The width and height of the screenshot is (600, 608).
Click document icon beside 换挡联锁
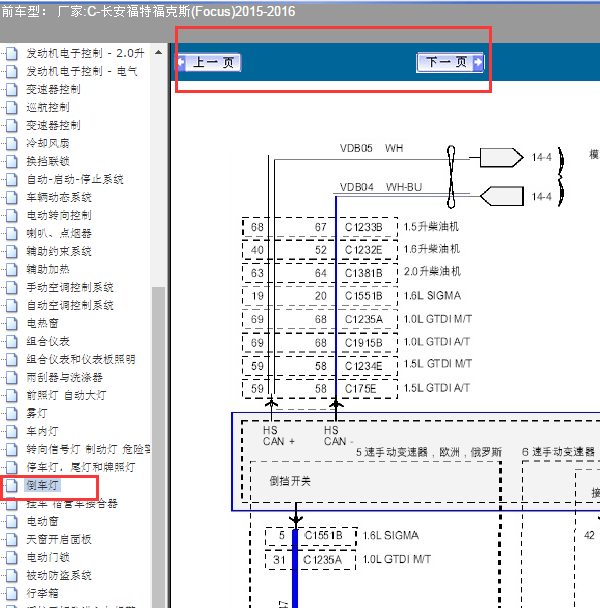[x=12, y=161]
